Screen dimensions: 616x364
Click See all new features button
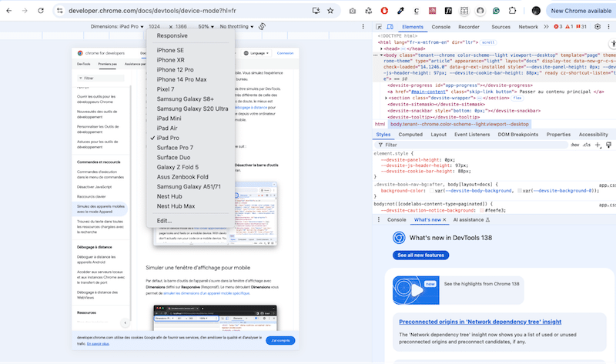coord(420,255)
